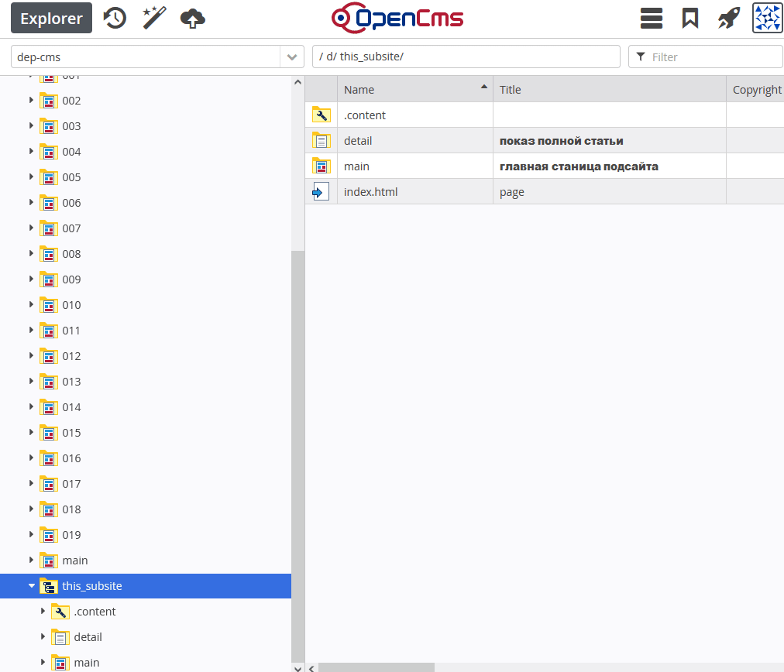Open index.html from the file list

click(370, 191)
